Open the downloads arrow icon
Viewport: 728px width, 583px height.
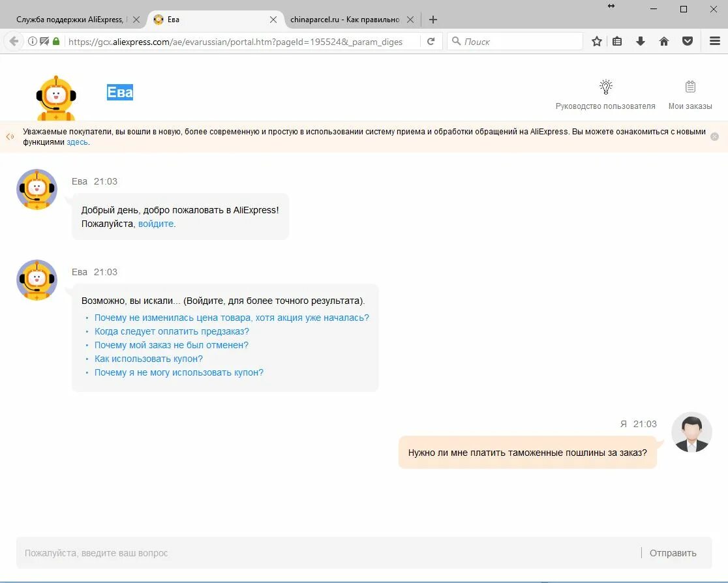(641, 41)
